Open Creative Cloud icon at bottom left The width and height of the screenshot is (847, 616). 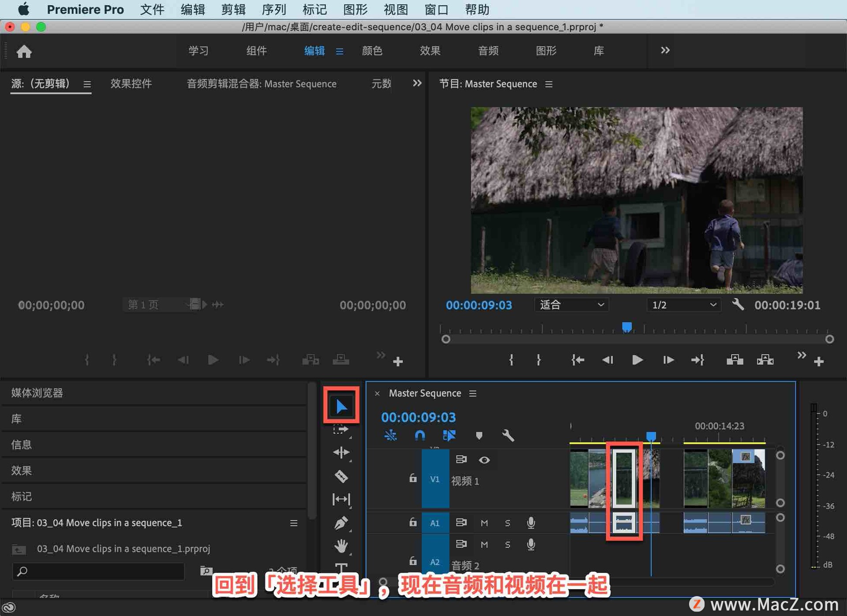[10, 608]
